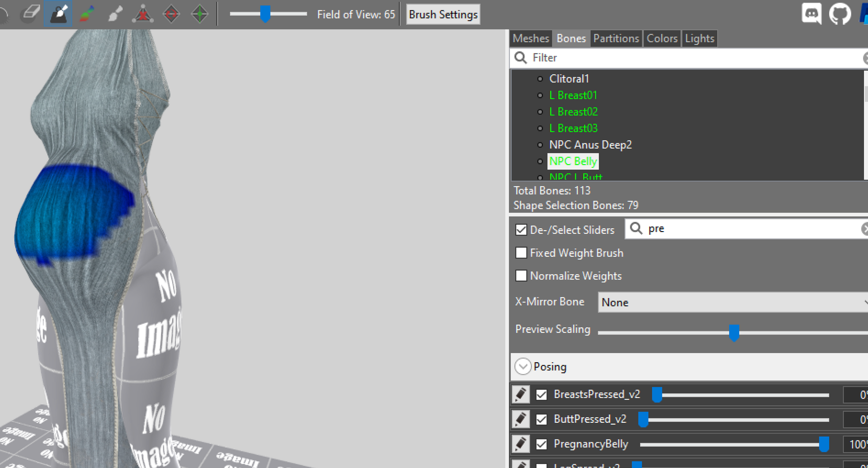Select the L Breast02 bone

pyautogui.click(x=573, y=112)
